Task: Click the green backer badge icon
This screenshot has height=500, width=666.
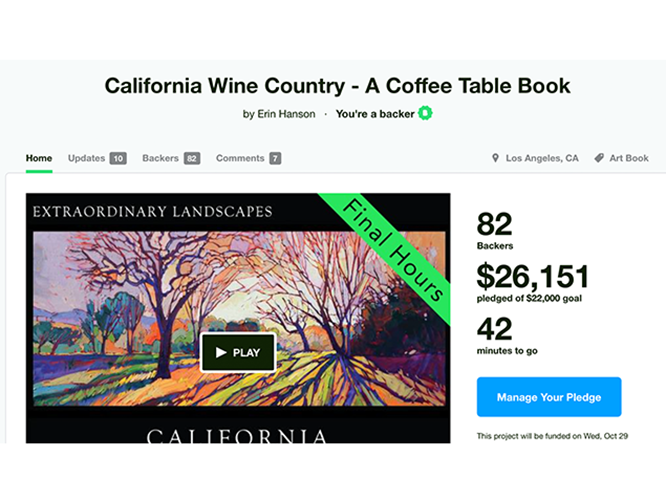Action: coord(425,114)
